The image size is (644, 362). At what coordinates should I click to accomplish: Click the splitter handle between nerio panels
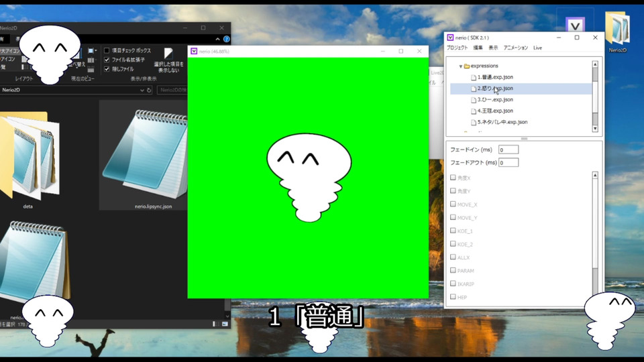pos(524,139)
